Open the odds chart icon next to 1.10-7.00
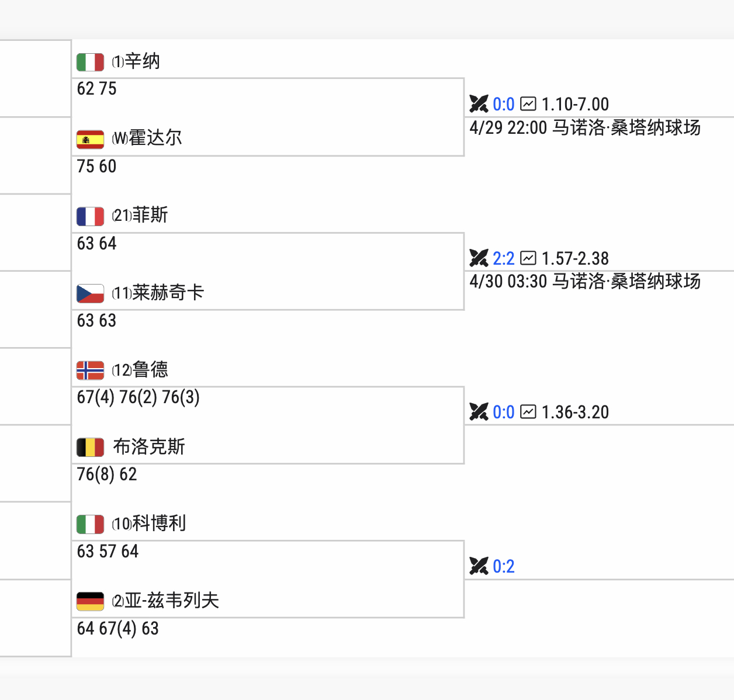Screen dimensions: 734x700 [x=528, y=104]
